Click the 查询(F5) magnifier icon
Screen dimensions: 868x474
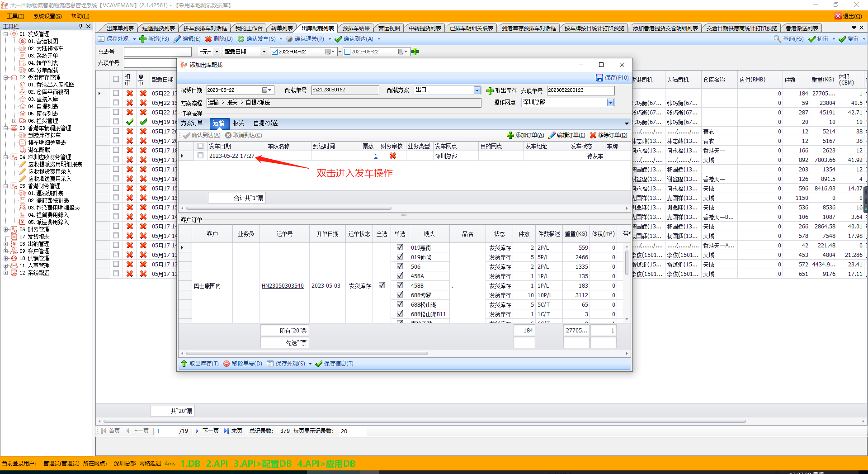tap(777, 39)
